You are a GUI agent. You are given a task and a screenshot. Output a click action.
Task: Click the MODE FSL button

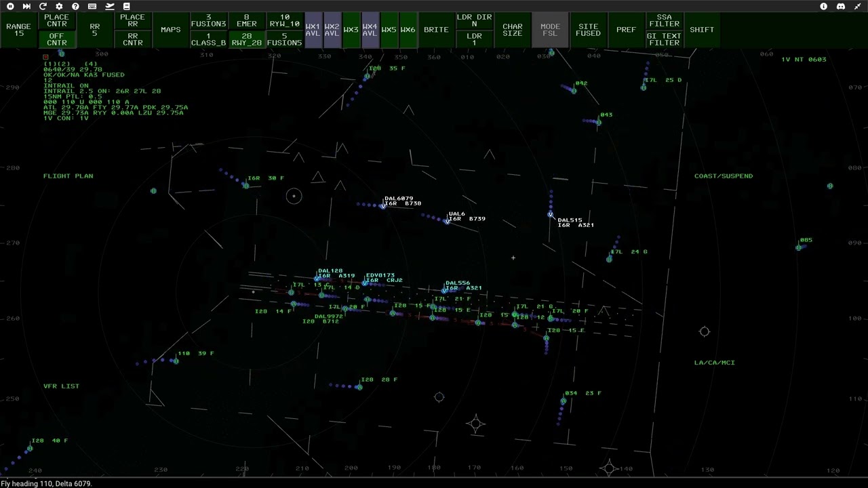click(x=551, y=30)
